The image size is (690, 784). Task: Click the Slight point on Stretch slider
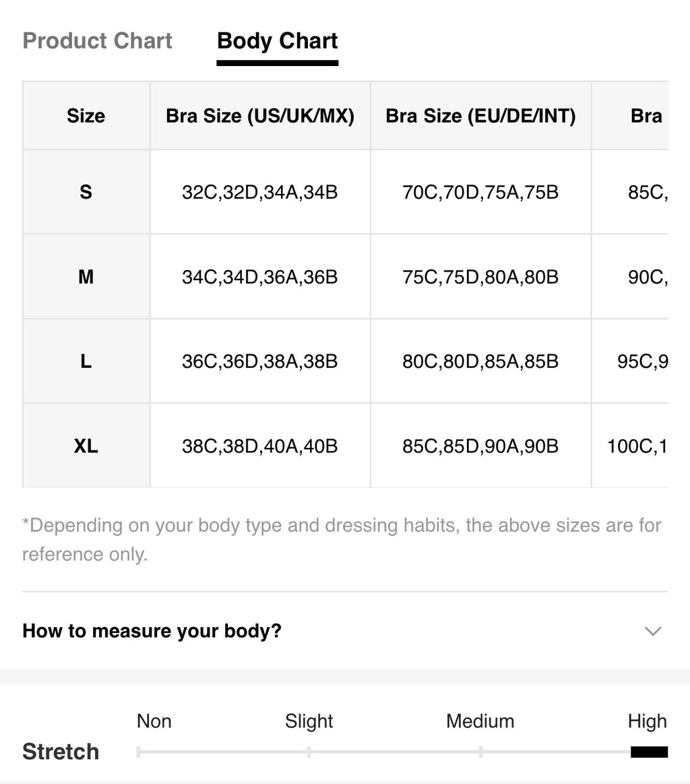coord(309,752)
